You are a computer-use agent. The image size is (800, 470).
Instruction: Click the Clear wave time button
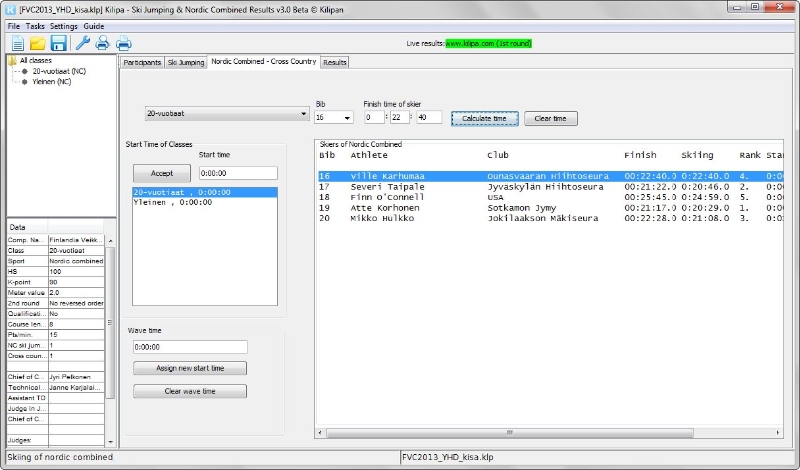[190, 391]
